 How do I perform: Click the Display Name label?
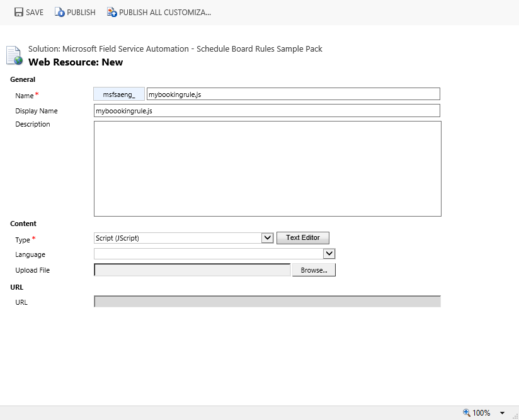coord(37,111)
